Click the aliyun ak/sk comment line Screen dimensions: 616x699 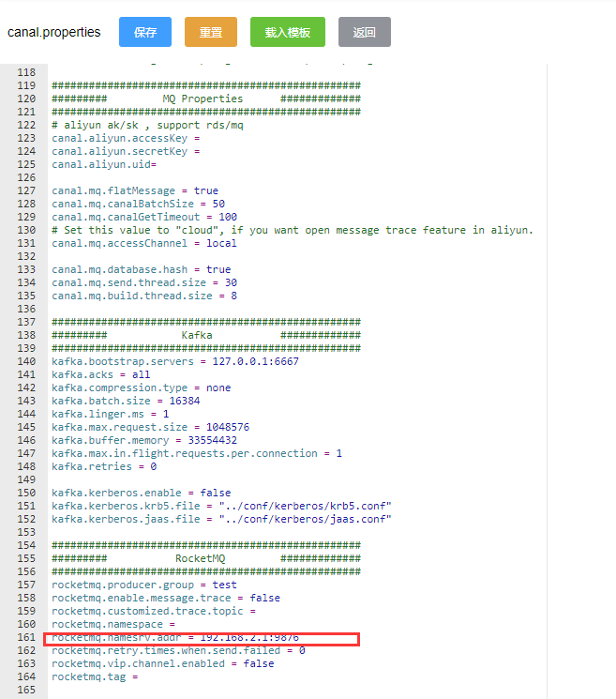[x=147, y=126]
